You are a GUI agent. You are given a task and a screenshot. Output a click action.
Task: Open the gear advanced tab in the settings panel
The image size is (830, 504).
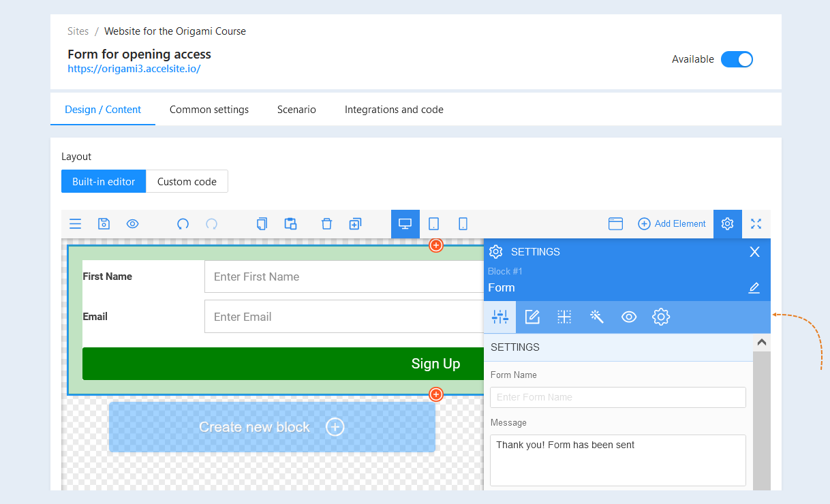[x=661, y=317]
